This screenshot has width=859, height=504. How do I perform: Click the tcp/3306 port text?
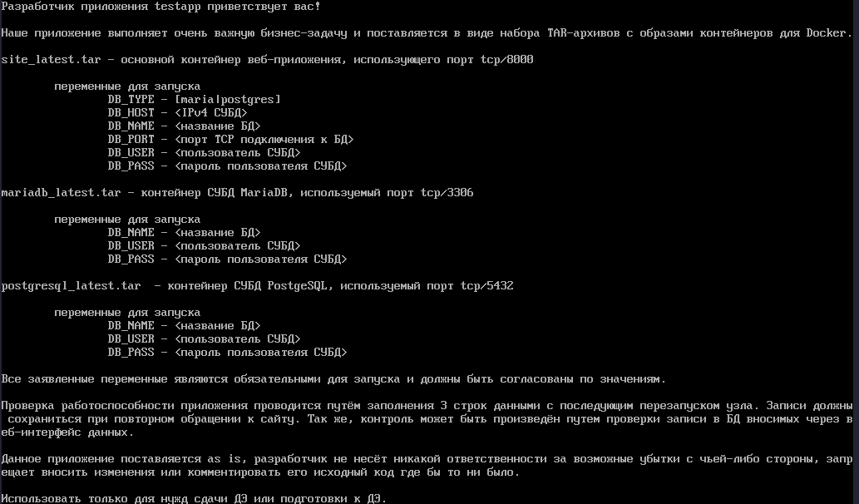pyautogui.click(x=447, y=193)
